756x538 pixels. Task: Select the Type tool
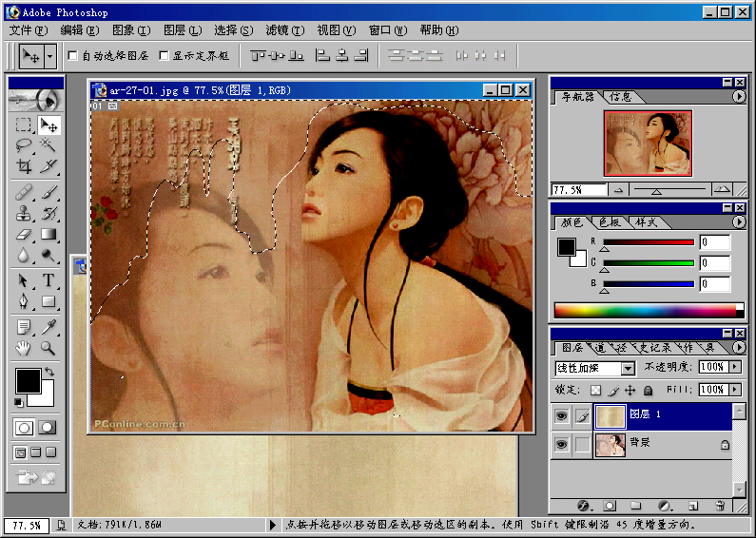point(48,280)
